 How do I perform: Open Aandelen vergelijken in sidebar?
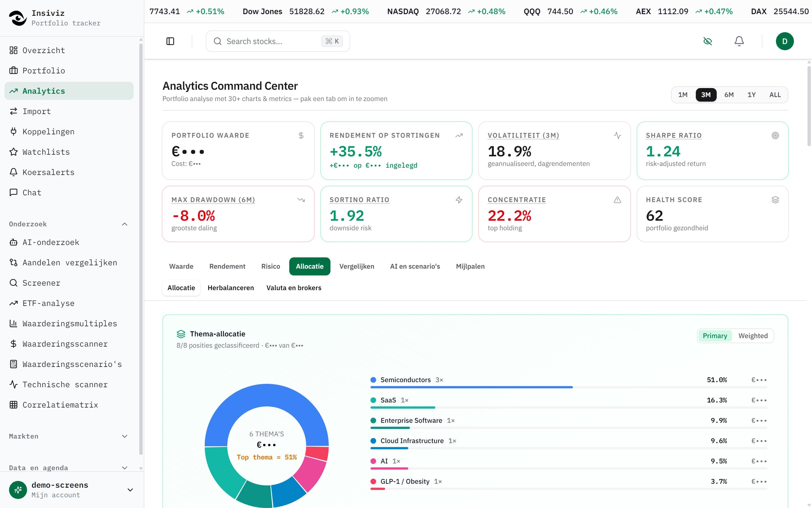click(69, 263)
